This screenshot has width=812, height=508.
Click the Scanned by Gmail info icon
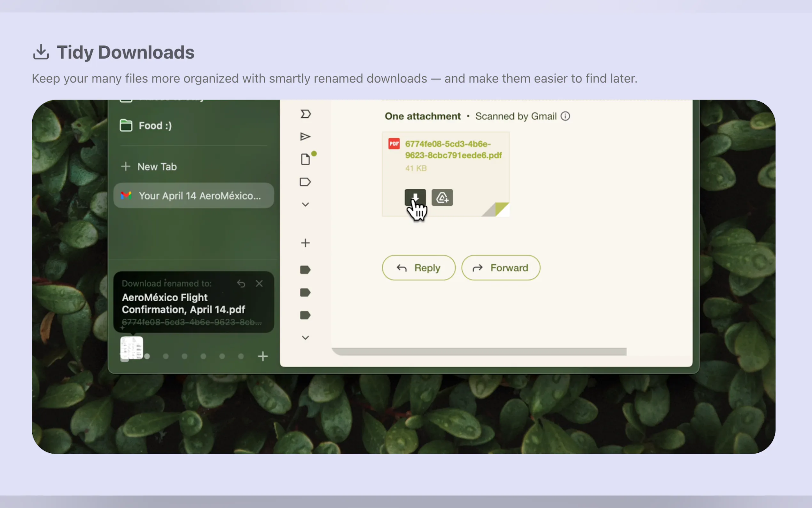pos(565,116)
